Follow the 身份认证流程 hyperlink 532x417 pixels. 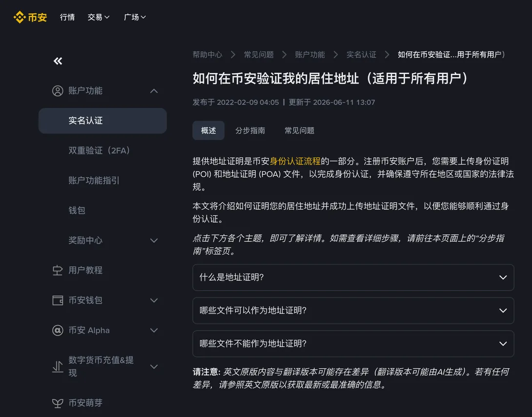click(x=295, y=161)
